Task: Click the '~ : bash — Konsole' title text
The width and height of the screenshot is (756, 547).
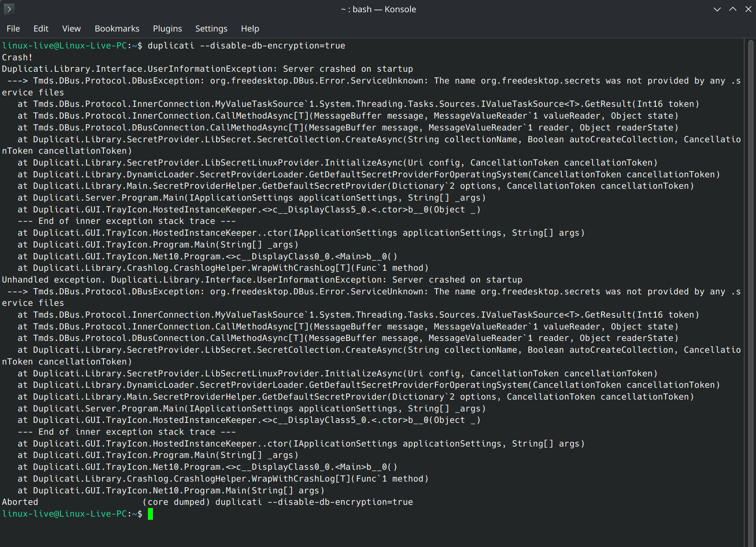Action: pyautogui.click(x=378, y=9)
